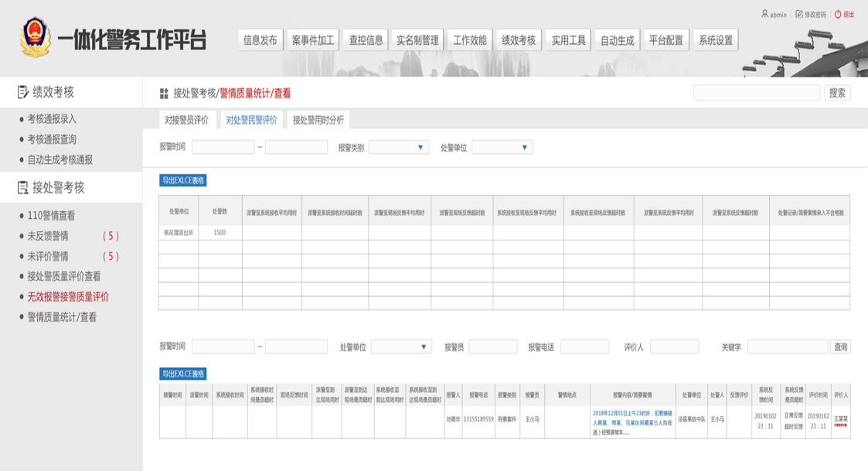Click the red 退出 power icon
Viewport: 868px width, 471px height.
[838, 14]
